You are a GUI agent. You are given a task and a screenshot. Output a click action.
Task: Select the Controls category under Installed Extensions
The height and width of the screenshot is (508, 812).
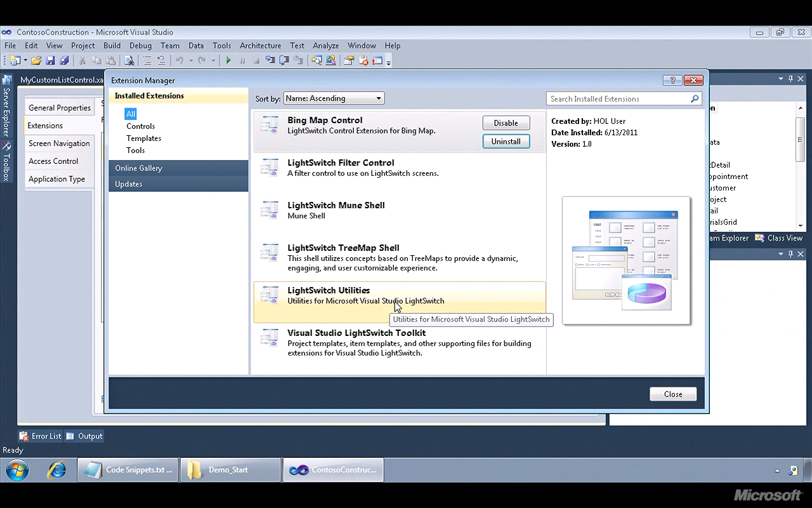(x=141, y=126)
